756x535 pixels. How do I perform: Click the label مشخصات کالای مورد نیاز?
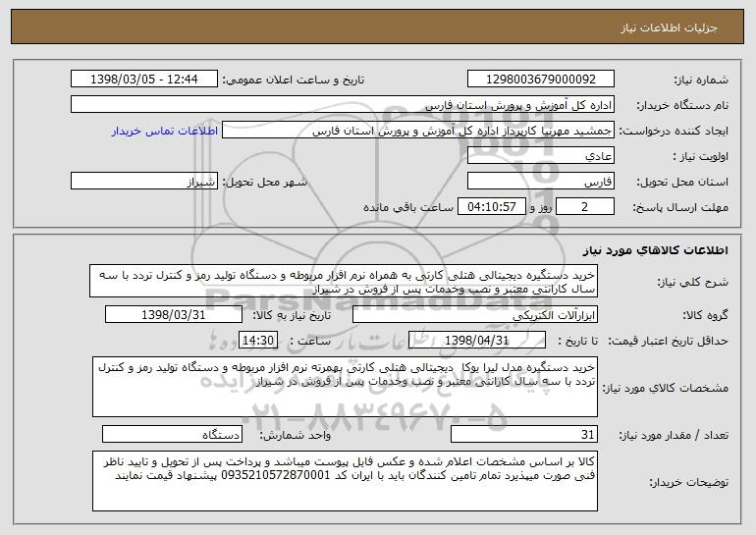tap(666, 388)
